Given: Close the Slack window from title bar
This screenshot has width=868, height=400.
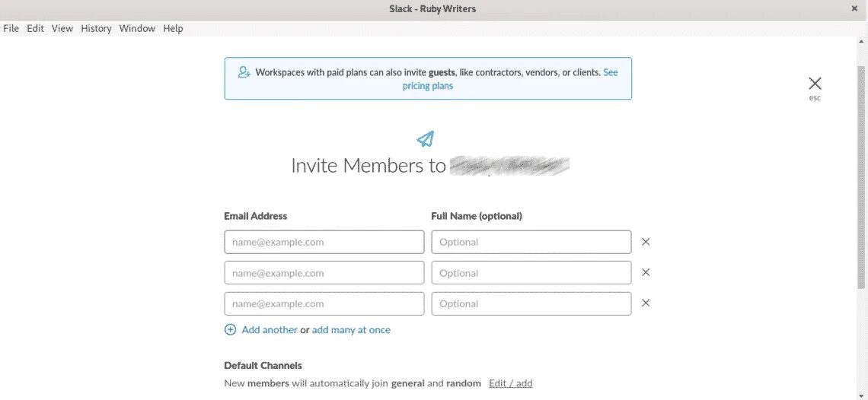Looking at the screenshot, I should [x=855, y=8].
